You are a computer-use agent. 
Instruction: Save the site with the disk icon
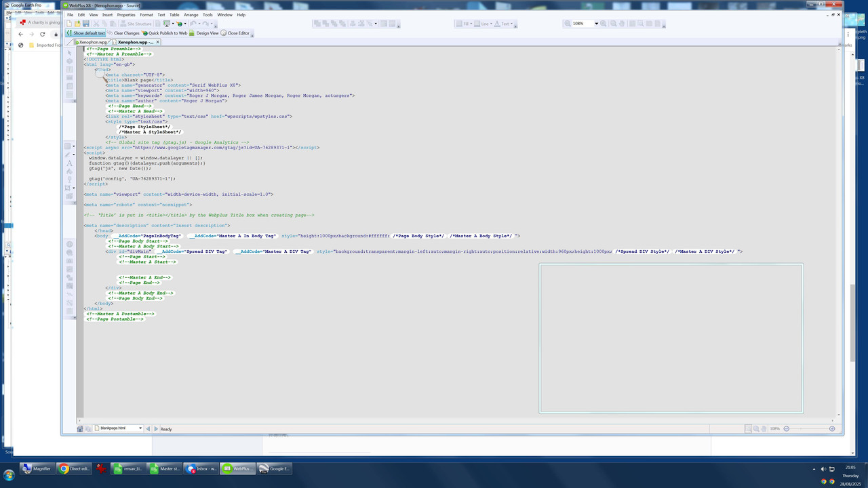click(x=86, y=24)
